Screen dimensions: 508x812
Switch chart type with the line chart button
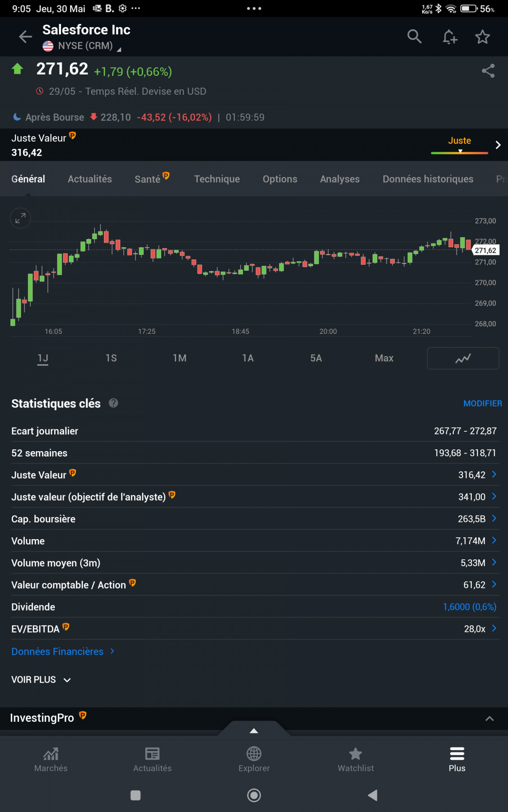tap(463, 358)
